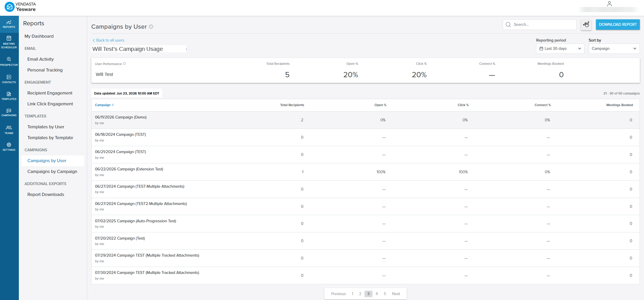Screen dimensions: 644x300
Task: Click Open % column header in table
Action: click(x=380, y=105)
